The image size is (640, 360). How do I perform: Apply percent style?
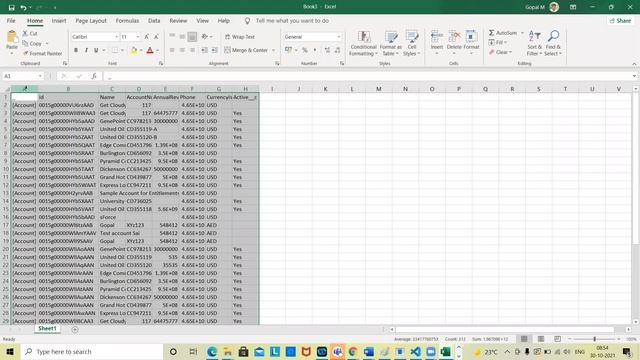pos(304,50)
